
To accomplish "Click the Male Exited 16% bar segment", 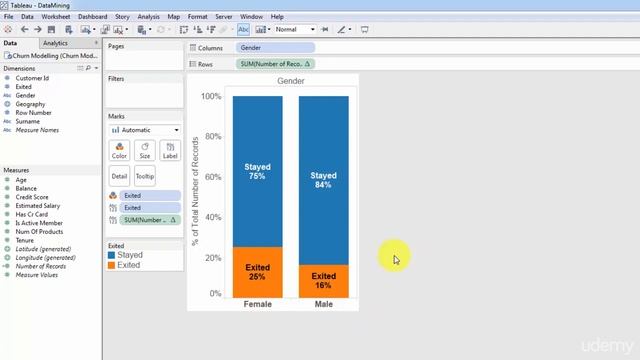I will pyautogui.click(x=324, y=281).
